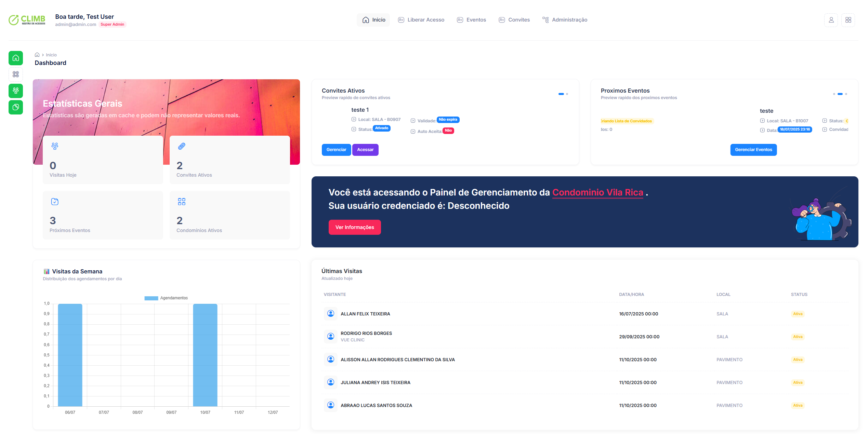Click the green home icon in sidebar

tap(16, 58)
